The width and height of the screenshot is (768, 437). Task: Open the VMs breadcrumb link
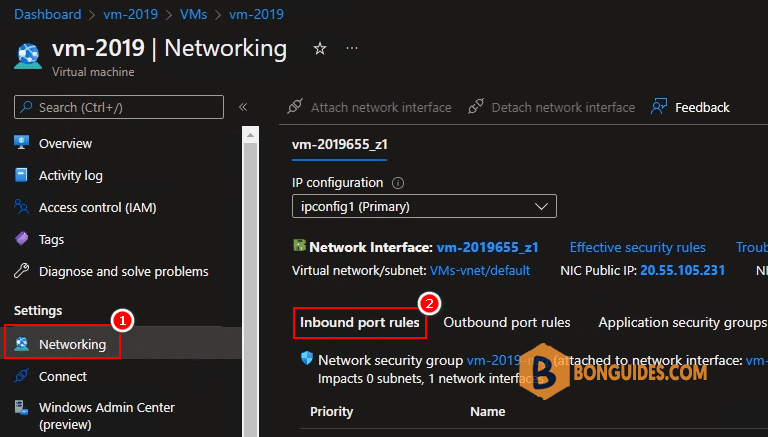click(x=193, y=14)
